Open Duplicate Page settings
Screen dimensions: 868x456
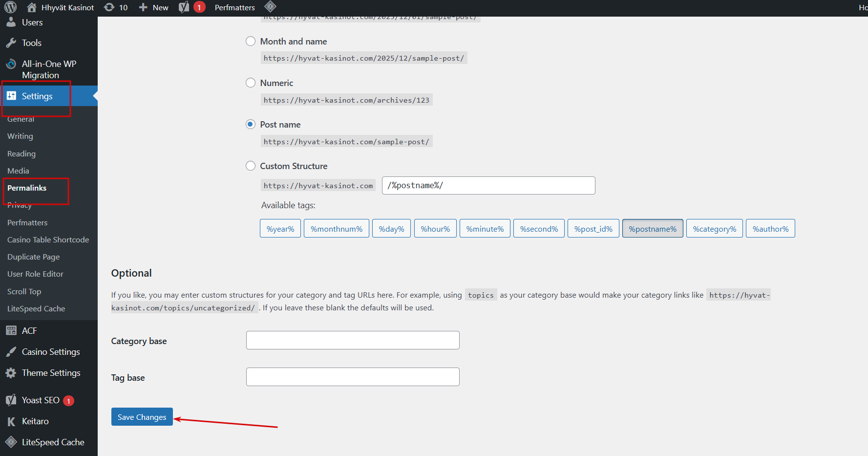coord(33,257)
